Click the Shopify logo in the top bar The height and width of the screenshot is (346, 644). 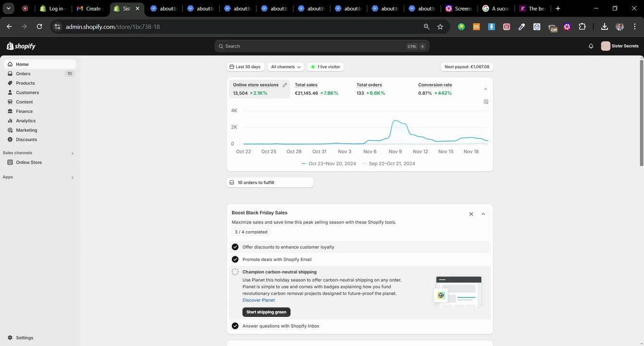(x=21, y=46)
